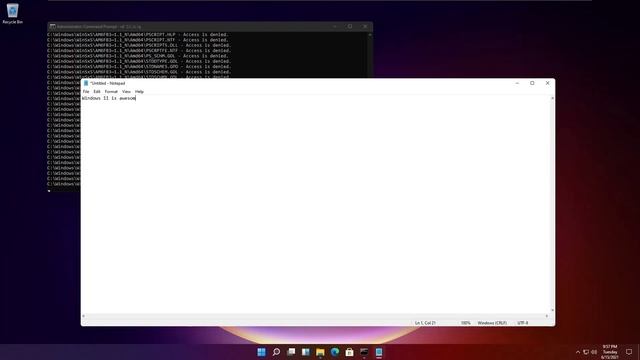
Task: Open the Help menu in Notepad
Action: click(139, 91)
